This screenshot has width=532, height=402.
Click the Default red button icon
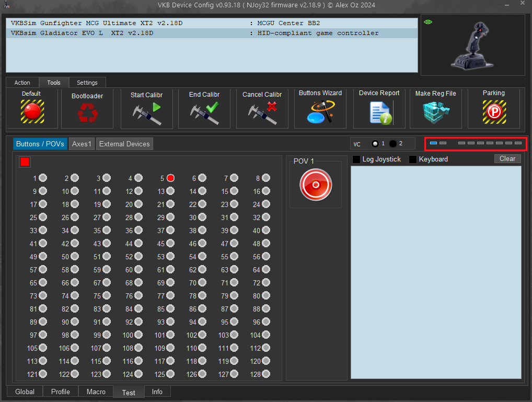click(x=32, y=111)
